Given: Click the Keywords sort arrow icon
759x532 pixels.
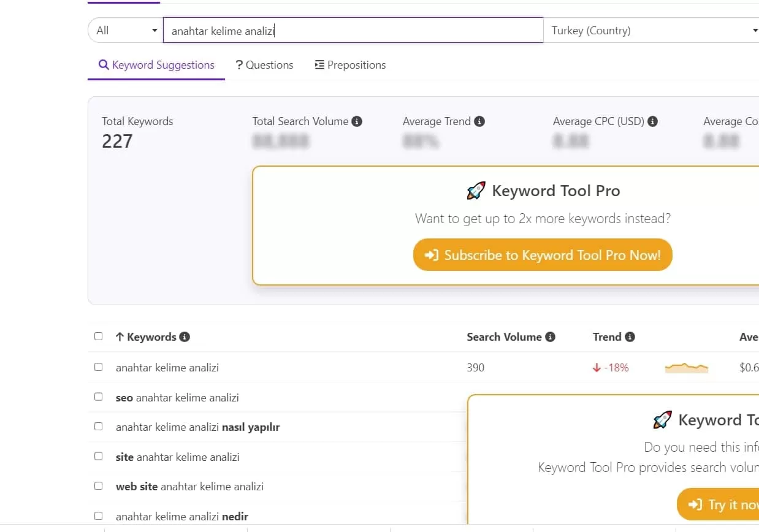Looking at the screenshot, I should (x=120, y=337).
